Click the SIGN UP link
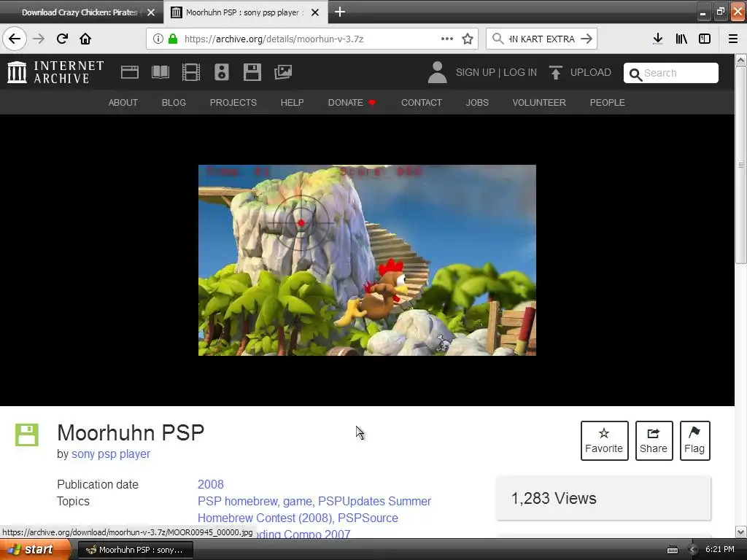Screen dimensions: 747x560 pos(476,72)
